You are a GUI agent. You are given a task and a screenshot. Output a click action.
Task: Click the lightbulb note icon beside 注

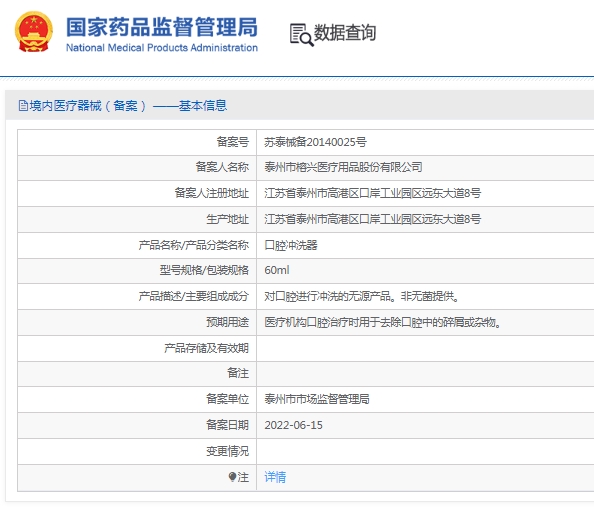(x=232, y=477)
